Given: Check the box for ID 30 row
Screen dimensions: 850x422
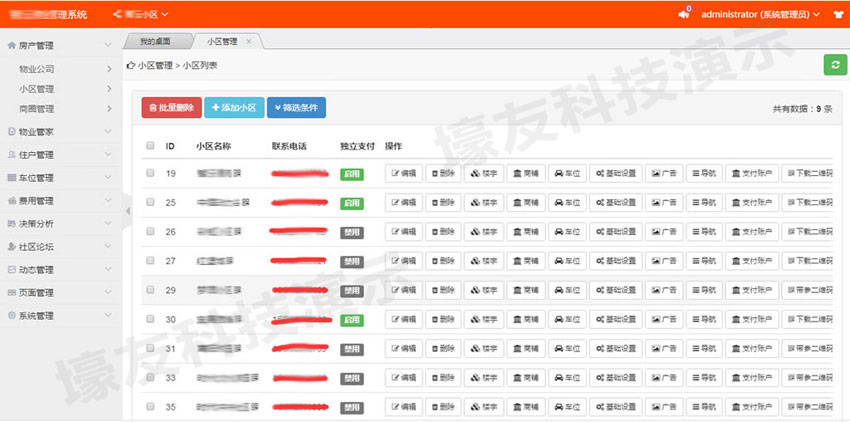Looking at the screenshot, I should pyautogui.click(x=150, y=319).
